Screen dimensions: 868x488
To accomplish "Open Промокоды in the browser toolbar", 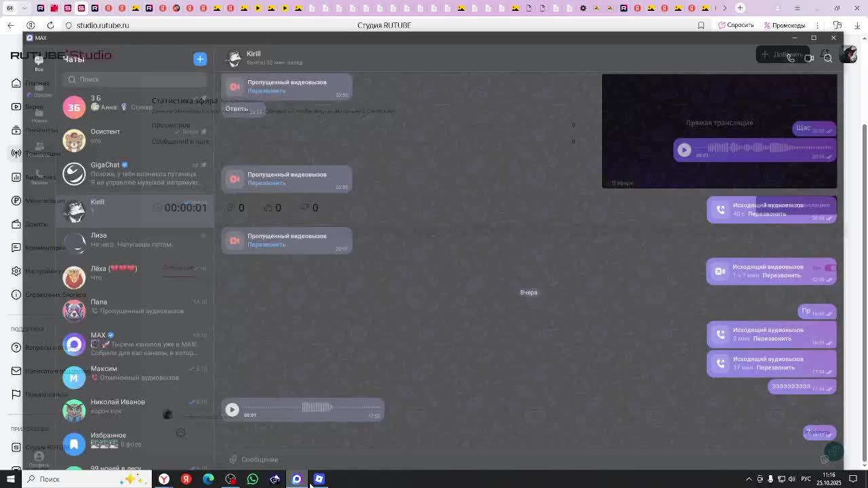I will point(784,25).
